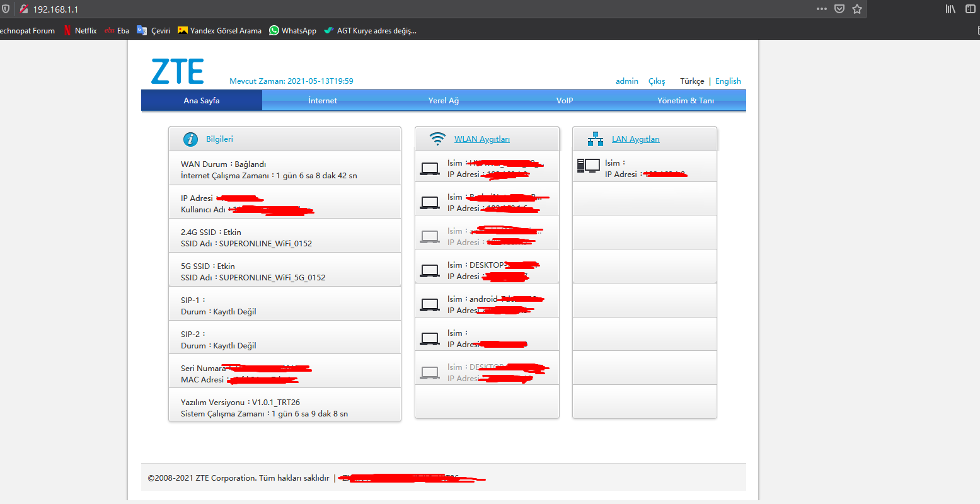
Task: Click the Seri Numara label
Action: pos(203,369)
